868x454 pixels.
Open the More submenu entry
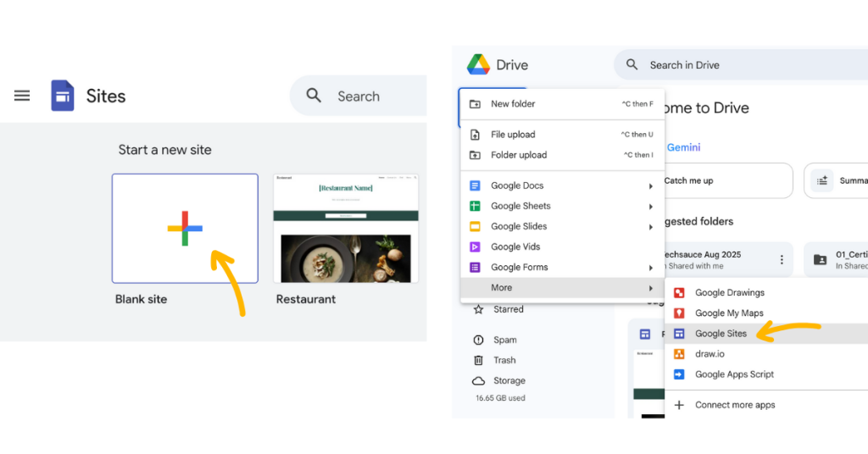coord(562,287)
